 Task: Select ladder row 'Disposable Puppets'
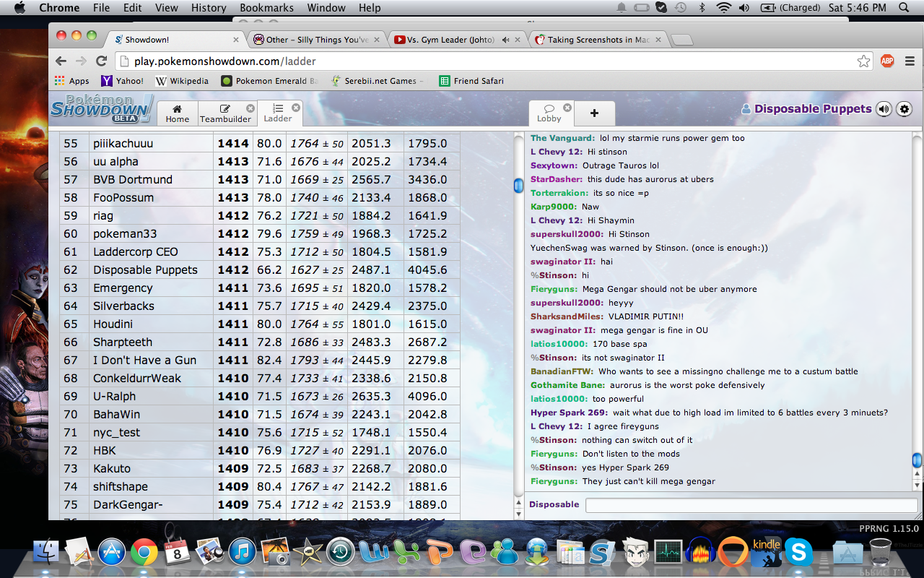[259, 269]
